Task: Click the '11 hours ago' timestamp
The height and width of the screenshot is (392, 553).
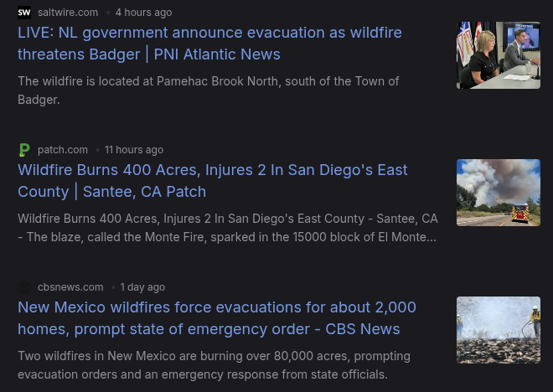Action: click(x=134, y=150)
